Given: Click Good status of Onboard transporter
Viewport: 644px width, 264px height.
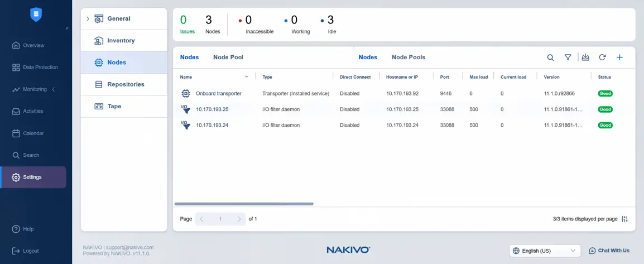Looking at the screenshot, I should click(x=605, y=94).
